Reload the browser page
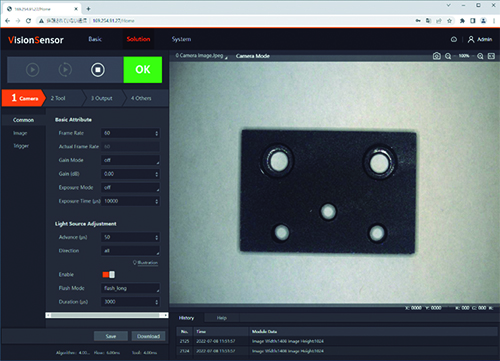This screenshot has width=500, height=361. (29, 21)
